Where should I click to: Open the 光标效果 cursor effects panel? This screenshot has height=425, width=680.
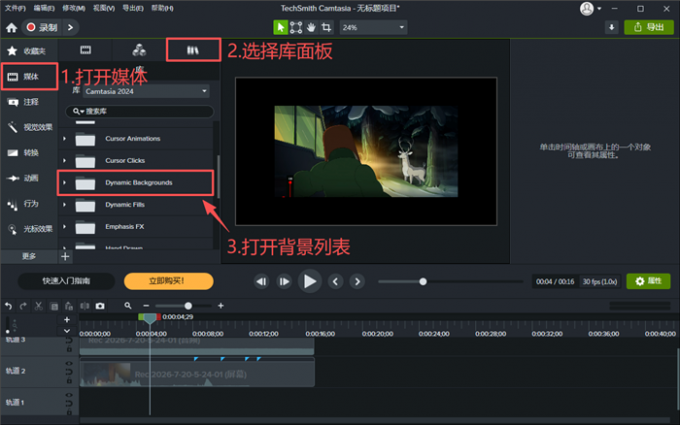pos(29,229)
